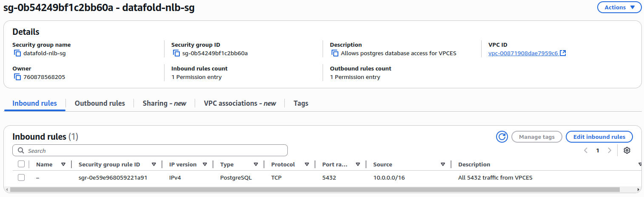Screen dimensions: 644x197
Task: Click Outbound rules count '1 Permission entry'
Action: coord(355,77)
